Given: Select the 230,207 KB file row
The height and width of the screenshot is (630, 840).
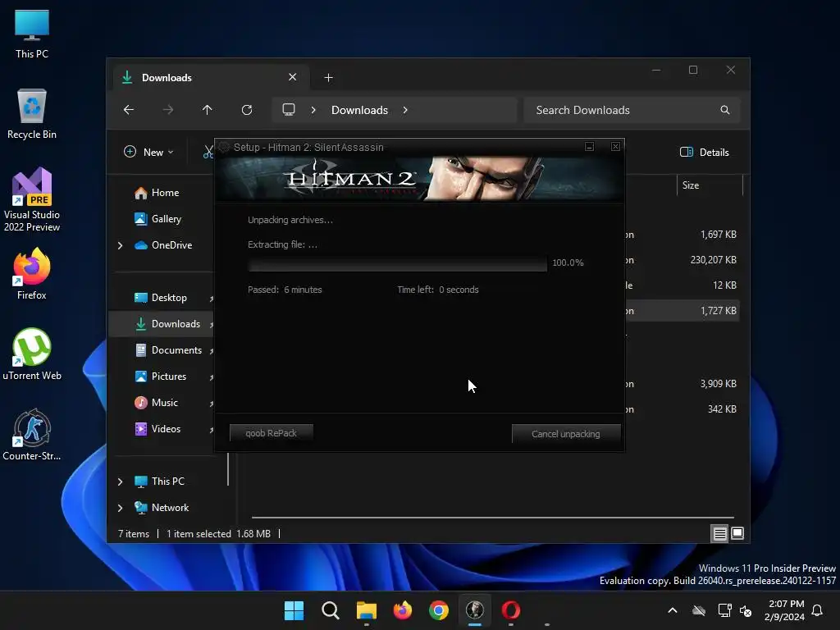Looking at the screenshot, I should (683, 260).
